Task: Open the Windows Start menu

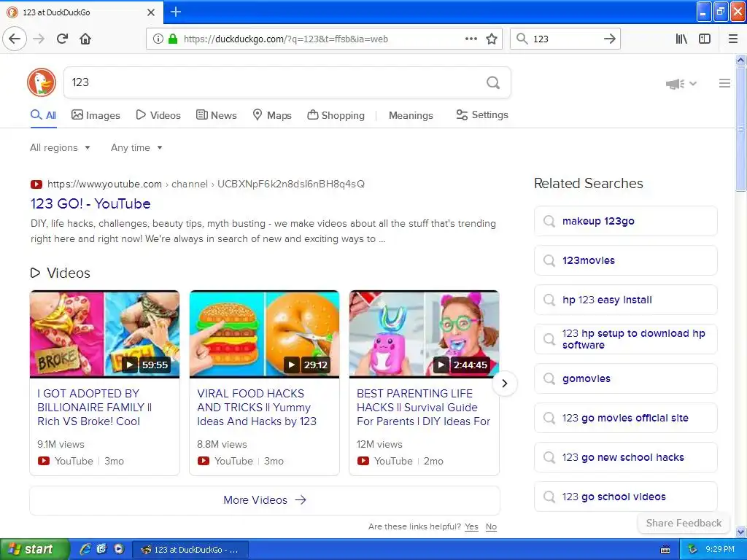Action: (x=34, y=550)
